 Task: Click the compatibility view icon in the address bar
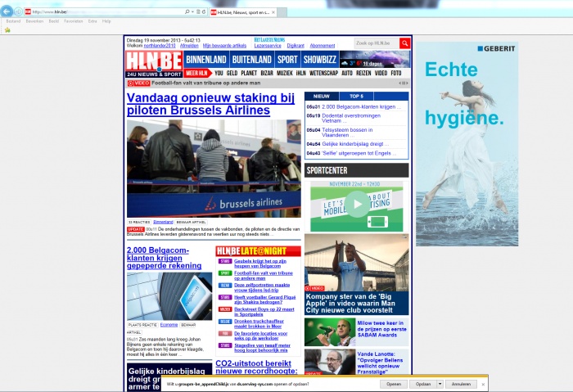[198, 11]
